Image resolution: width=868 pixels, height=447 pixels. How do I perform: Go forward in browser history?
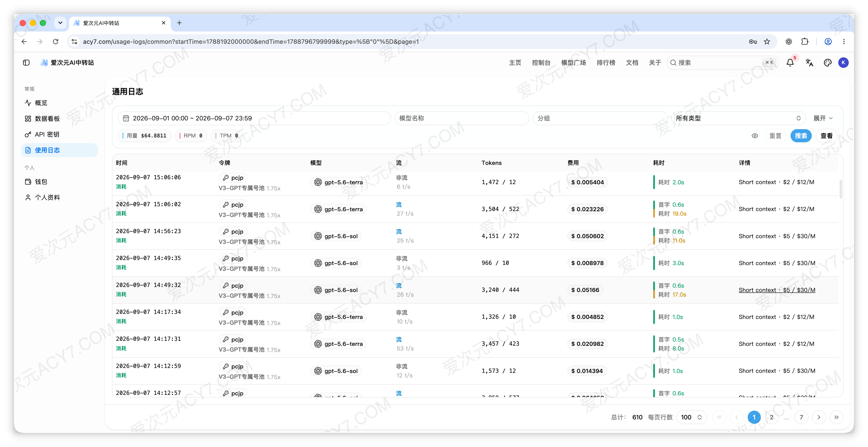[40, 41]
